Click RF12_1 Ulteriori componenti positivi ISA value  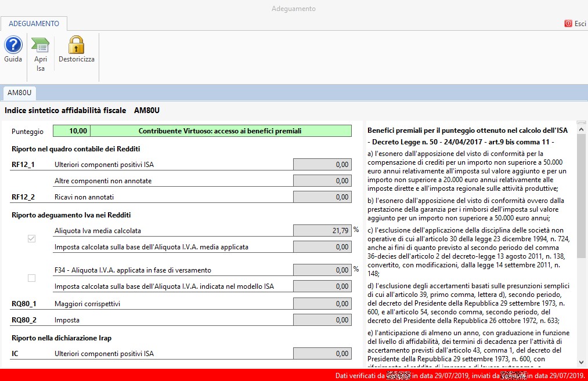click(x=322, y=165)
